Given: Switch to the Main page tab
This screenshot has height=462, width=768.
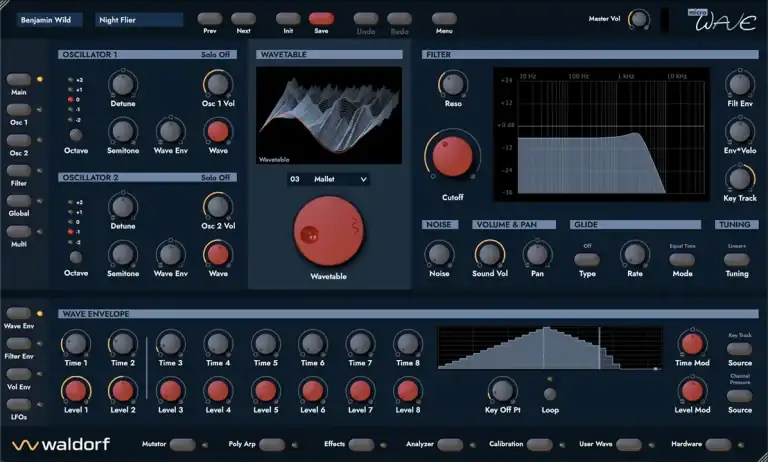Looking at the screenshot, I should point(19,79).
